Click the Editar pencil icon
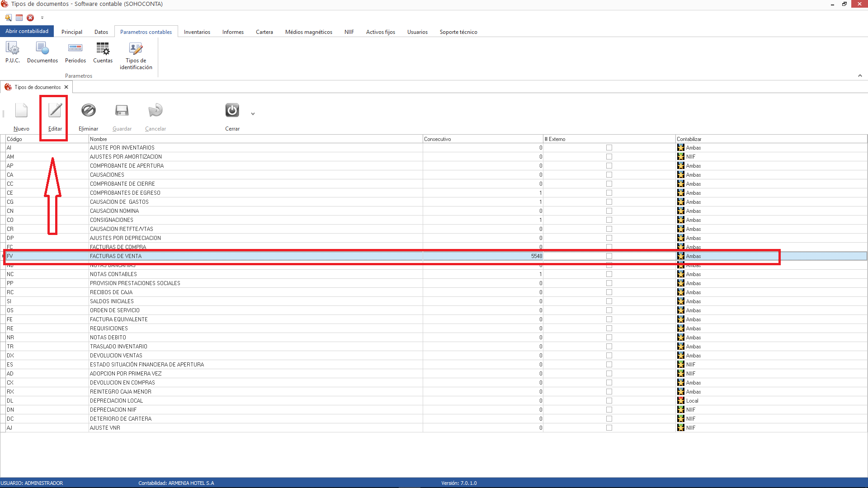 55,111
